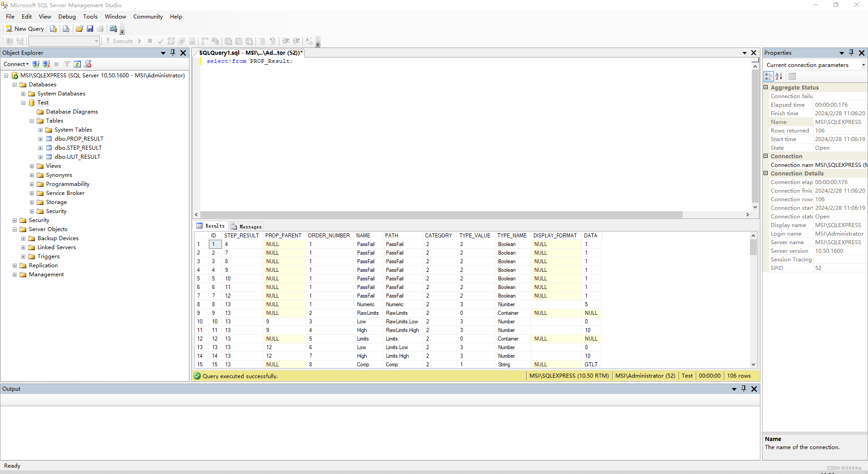Expand the System Databases node

(x=23, y=94)
